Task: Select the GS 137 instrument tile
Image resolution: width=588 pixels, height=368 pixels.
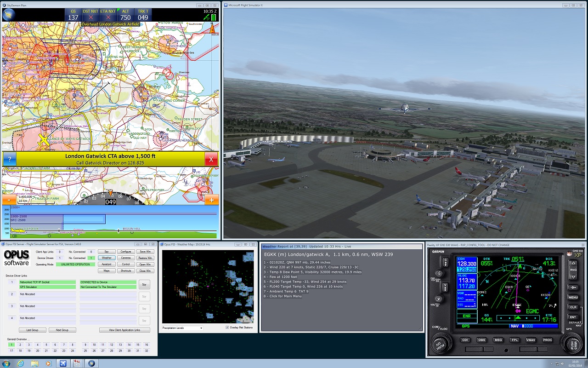Action: pyautogui.click(x=73, y=15)
